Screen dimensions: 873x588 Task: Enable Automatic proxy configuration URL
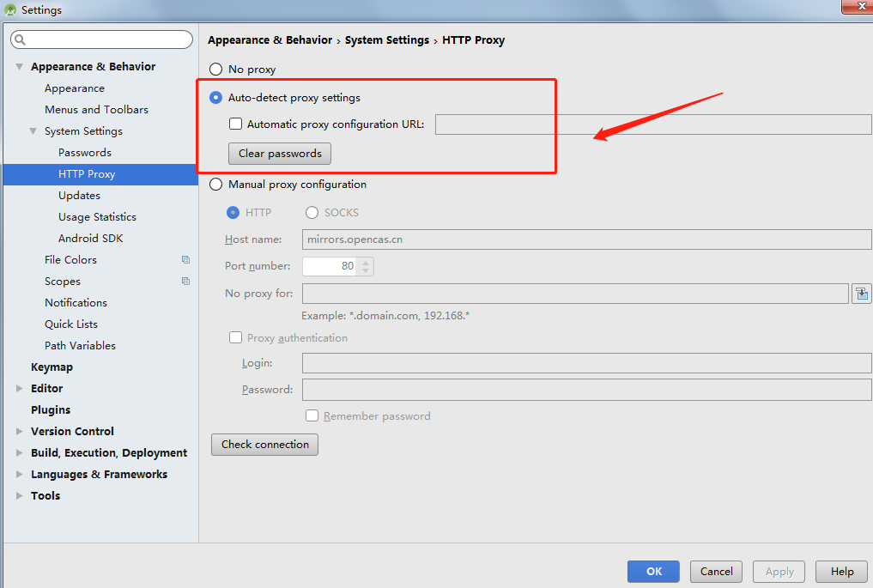tap(235, 124)
